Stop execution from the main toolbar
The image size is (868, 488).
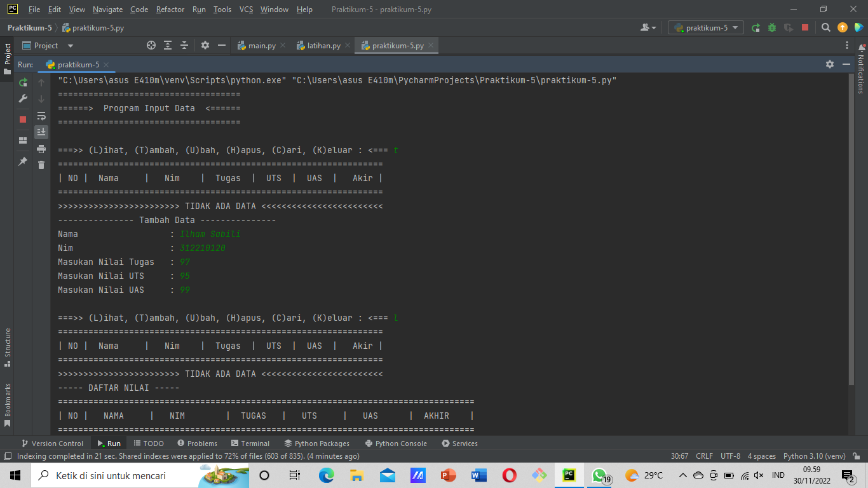pos(805,27)
